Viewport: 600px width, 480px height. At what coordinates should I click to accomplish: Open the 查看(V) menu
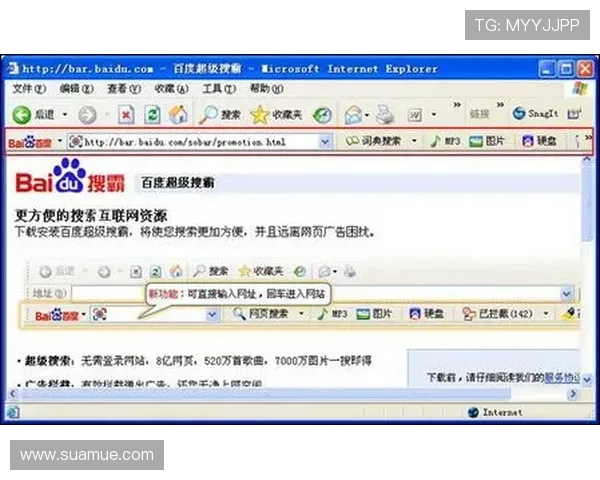click(124, 89)
